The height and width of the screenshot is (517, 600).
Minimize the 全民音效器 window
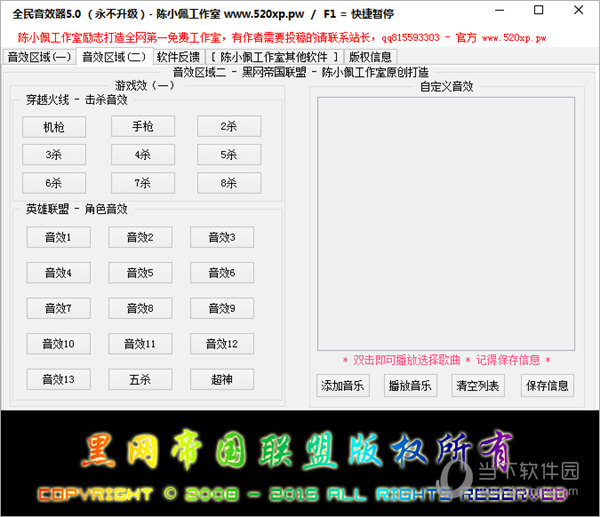coord(500,10)
